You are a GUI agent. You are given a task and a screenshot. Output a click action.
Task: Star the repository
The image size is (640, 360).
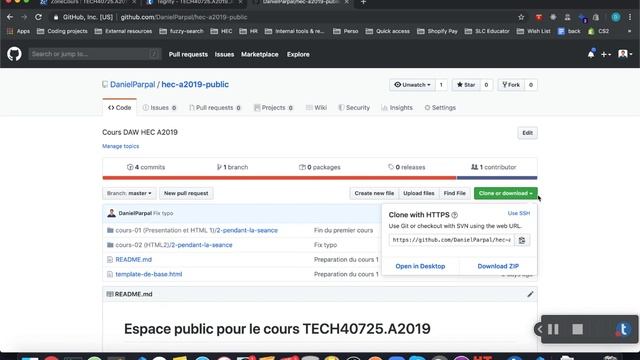[466, 85]
